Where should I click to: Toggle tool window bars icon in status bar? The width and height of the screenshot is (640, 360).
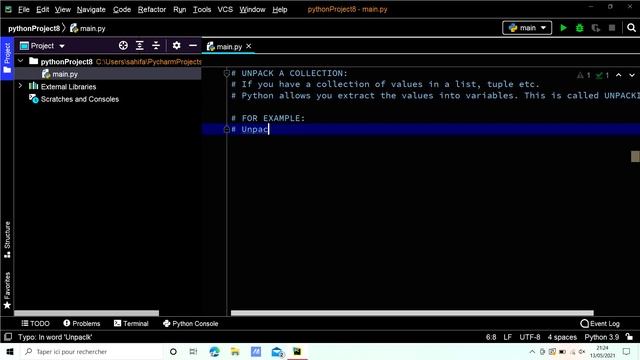[8, 337]
